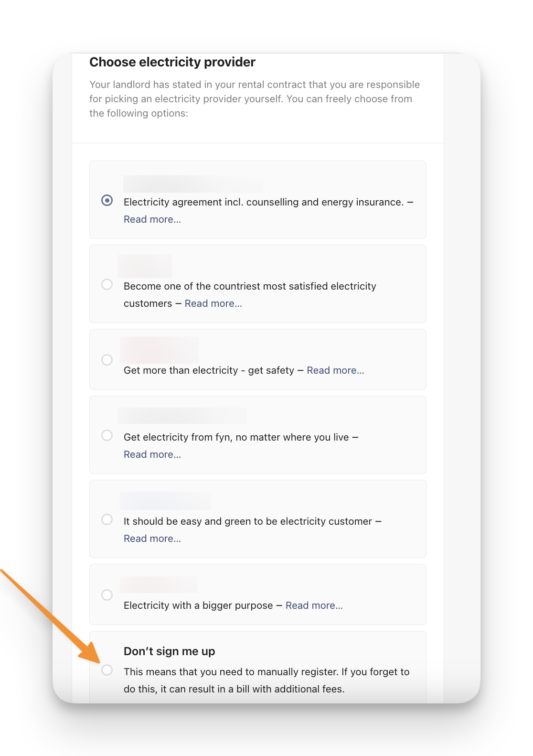Open Read more for bigger purpose provider
Image resolution: width=533 pixels, height=756 pixels.
coord(314,605)
